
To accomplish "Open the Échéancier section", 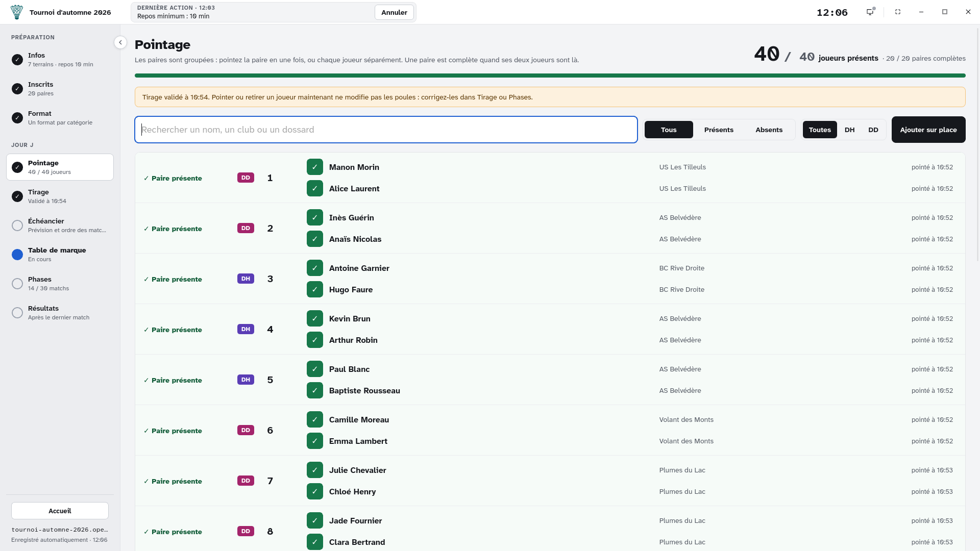I will click(x=60, y=226).
